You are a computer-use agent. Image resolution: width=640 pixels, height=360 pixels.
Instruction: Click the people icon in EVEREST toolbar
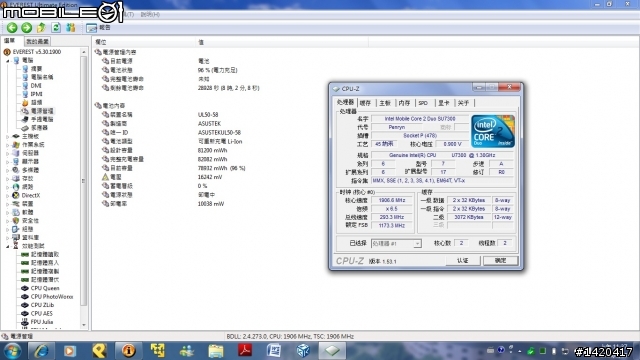pos(71,27)
